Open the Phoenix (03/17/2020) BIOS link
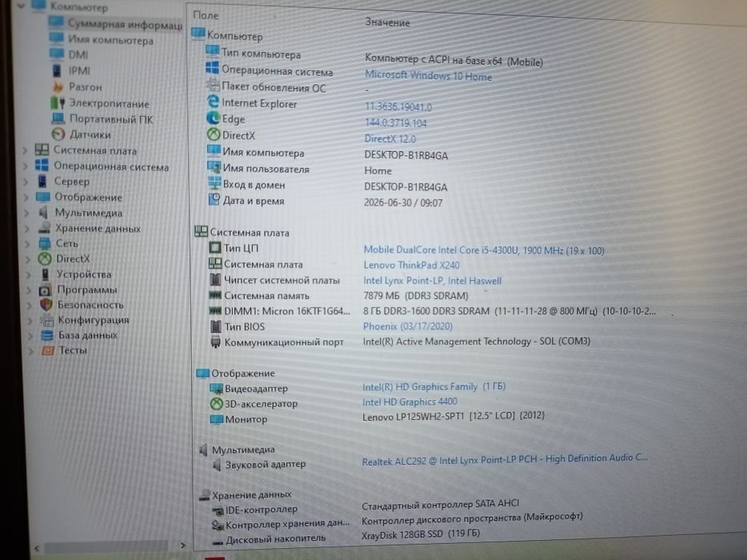747x560 pixels. click(x=407, y=326)
